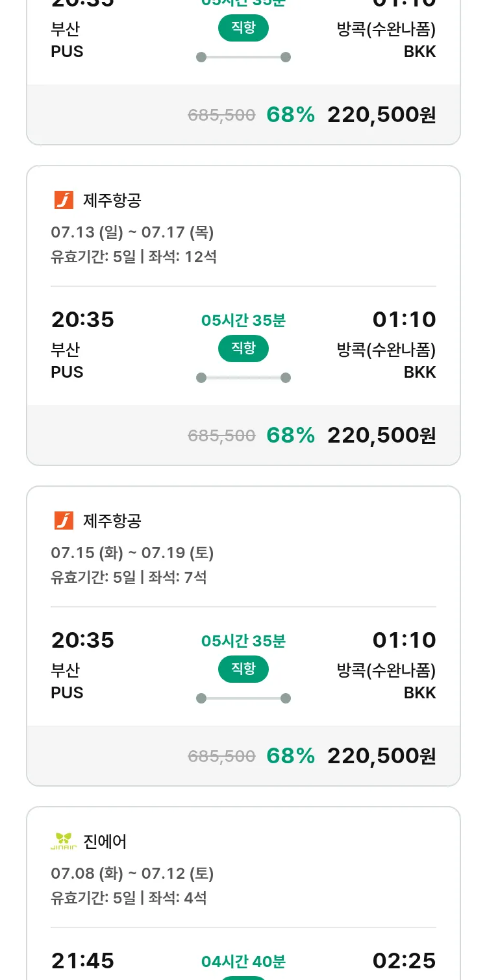Tap the Jeju Air logo on 07.13 flight
This screenshot has height=980, width=487.
pos(64,200)
